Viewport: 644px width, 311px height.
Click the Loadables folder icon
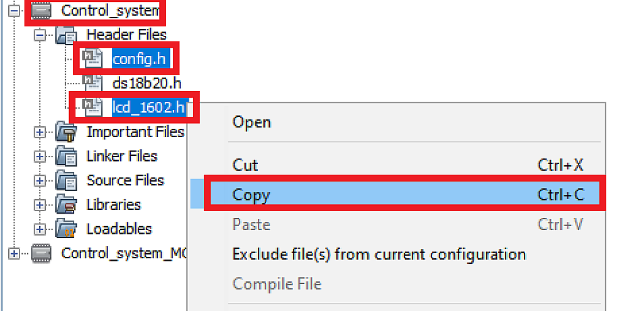tap(66, 229)
